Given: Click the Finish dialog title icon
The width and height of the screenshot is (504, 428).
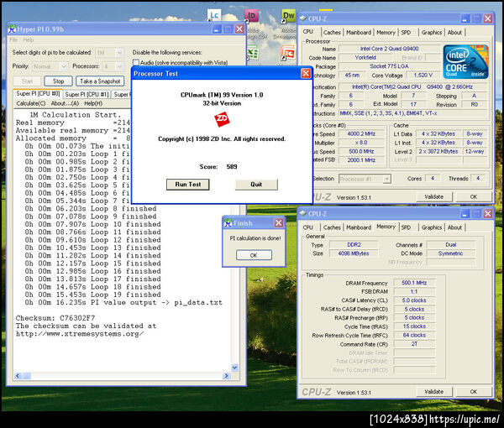Looking at the screenshot, I should pos(228,223).
